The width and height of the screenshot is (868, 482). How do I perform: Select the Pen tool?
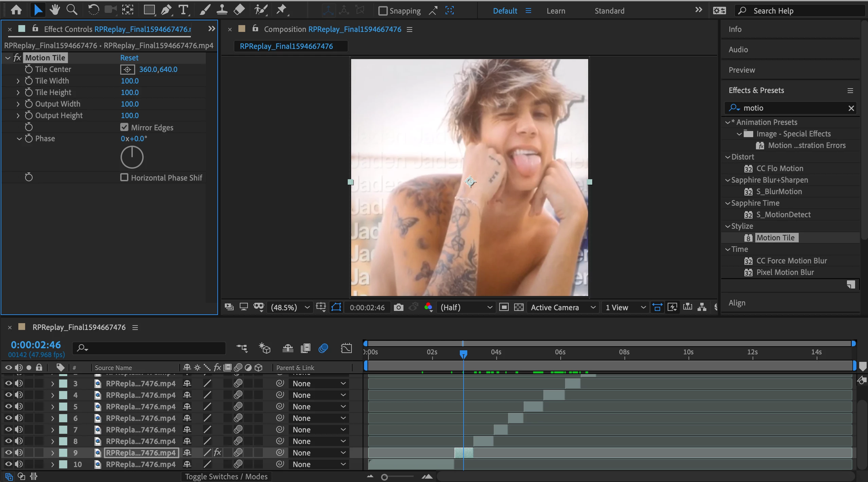[166, 10]
